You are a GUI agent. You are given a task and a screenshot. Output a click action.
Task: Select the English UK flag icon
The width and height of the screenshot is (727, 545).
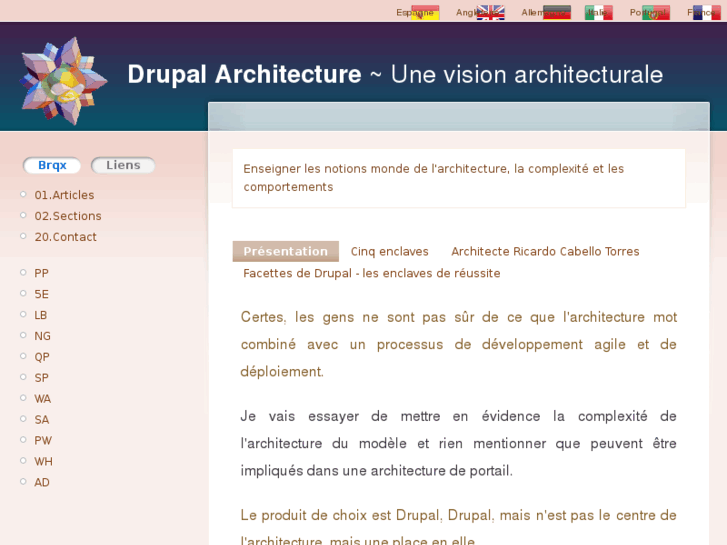[491, 13]
